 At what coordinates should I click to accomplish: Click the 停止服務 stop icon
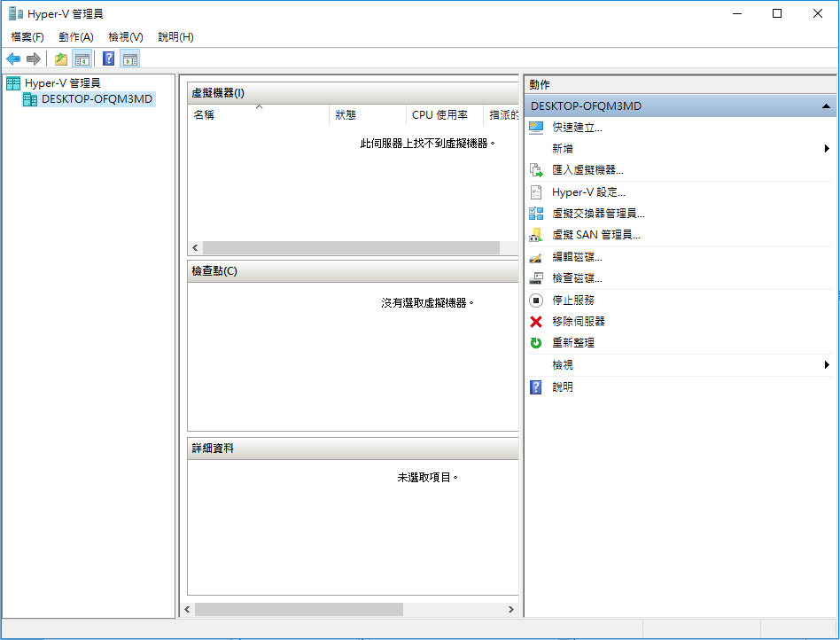coord(535,300)
